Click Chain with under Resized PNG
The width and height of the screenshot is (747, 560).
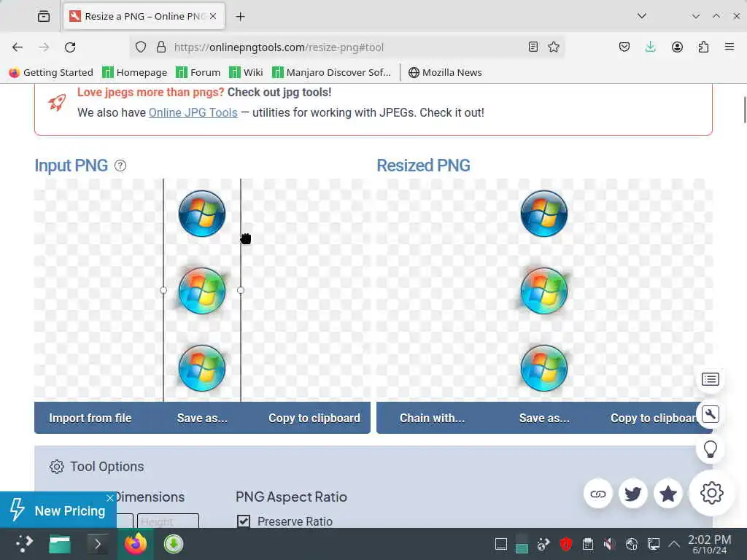[x=432, y=418]
